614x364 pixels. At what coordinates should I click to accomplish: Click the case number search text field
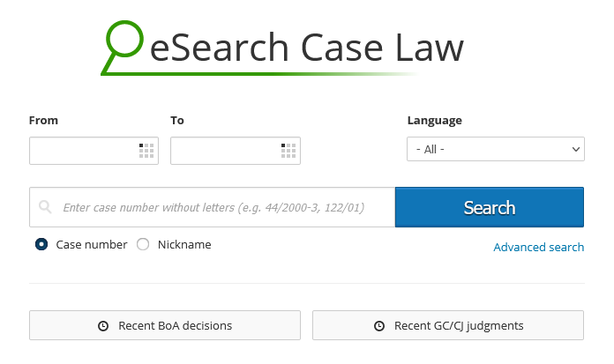(x=213, y=207)
